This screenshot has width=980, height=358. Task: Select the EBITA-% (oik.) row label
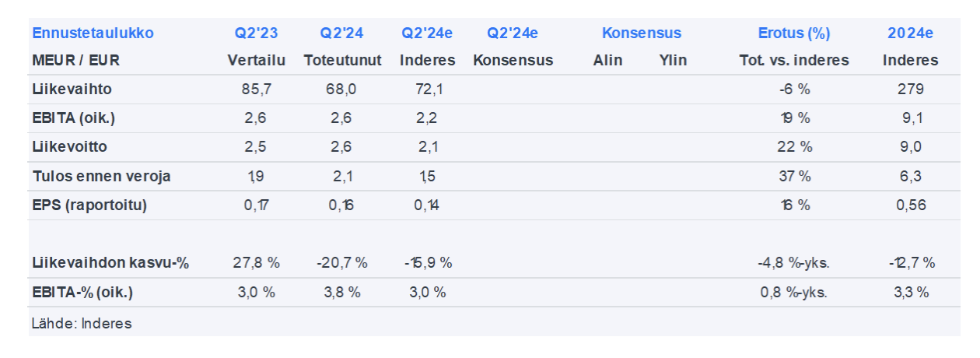pyautogui.click(x=82, y=293)
